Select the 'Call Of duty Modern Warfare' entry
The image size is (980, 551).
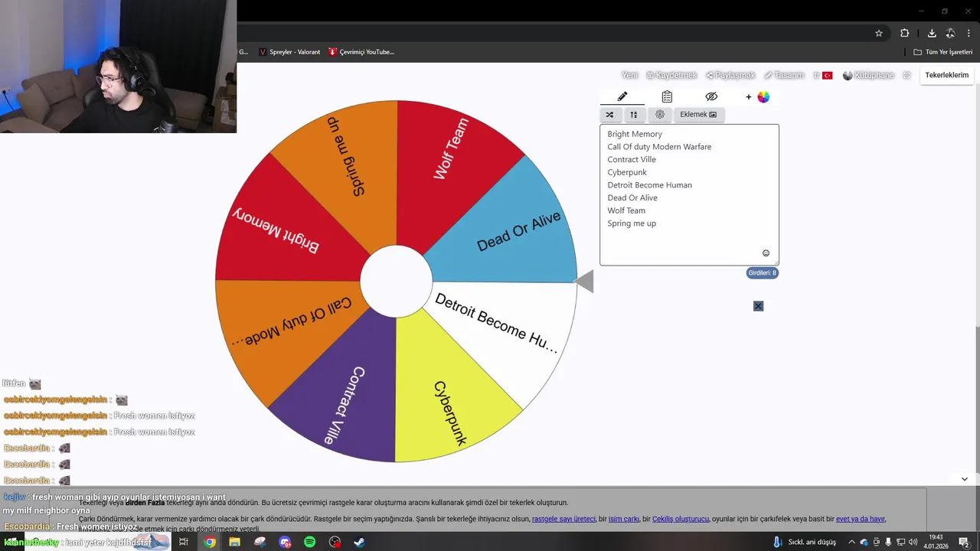tap(659, 147)
